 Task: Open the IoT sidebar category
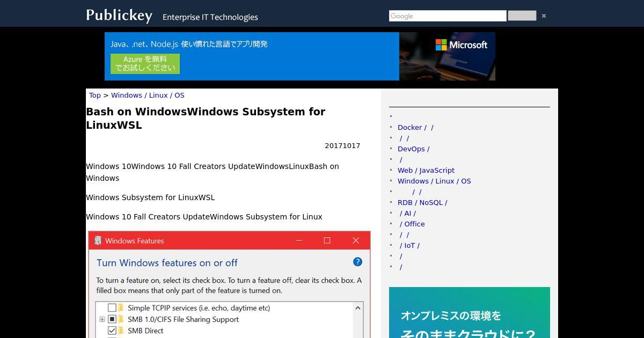pos(409,246)
